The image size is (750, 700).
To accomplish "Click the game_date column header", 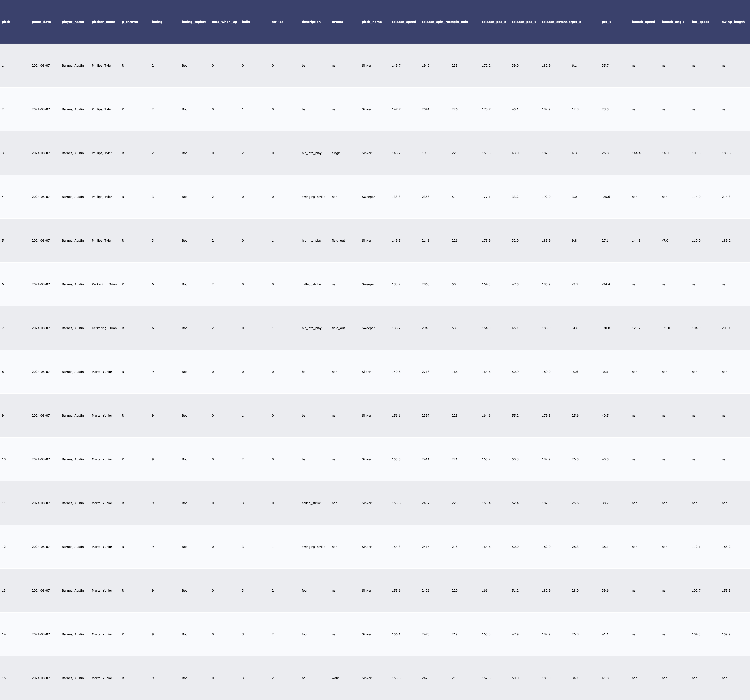I will pos(41,22).
